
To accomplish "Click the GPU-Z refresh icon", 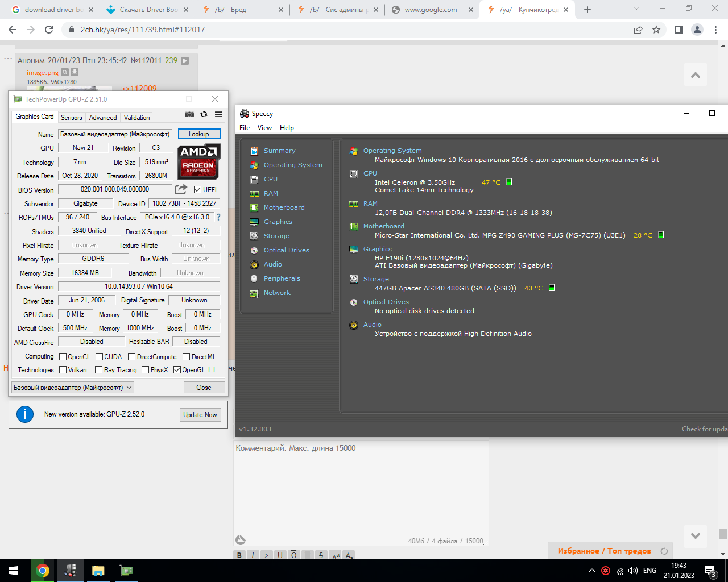I will point(204,114).
